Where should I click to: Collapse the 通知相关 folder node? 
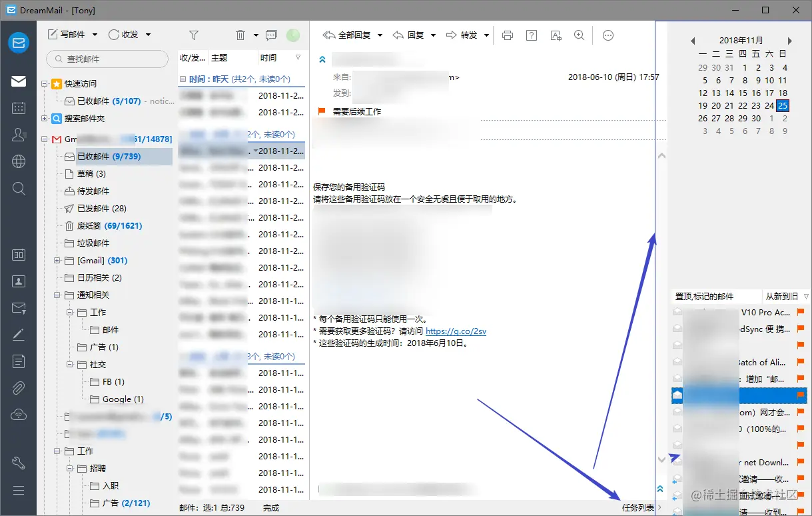point(57,295)
